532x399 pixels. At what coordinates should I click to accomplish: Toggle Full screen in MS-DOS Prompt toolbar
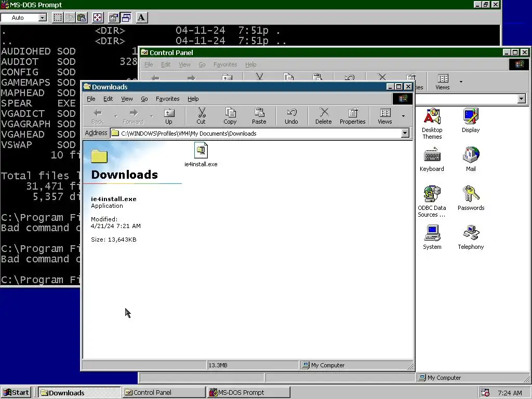(x=98, y=18)
